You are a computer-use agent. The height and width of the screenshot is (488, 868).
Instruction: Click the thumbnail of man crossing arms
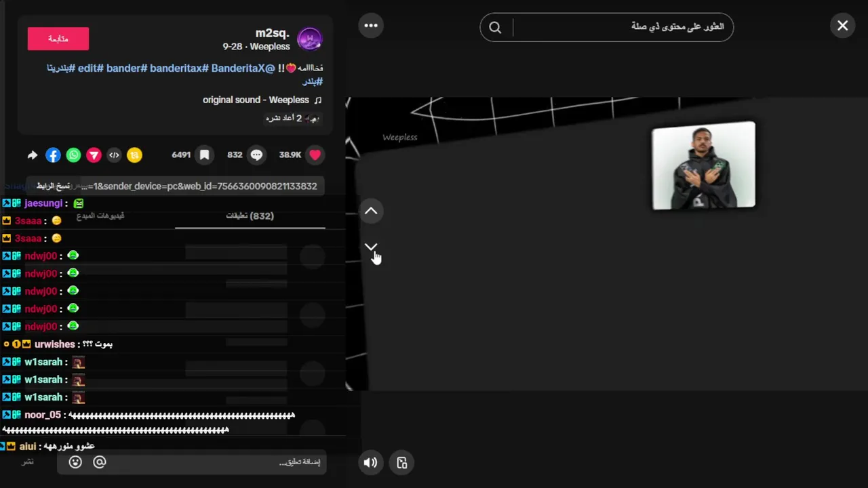point(703,165)
